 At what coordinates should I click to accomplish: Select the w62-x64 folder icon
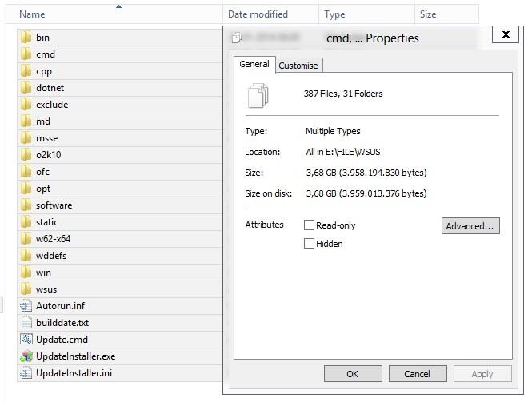pos(26,239)
